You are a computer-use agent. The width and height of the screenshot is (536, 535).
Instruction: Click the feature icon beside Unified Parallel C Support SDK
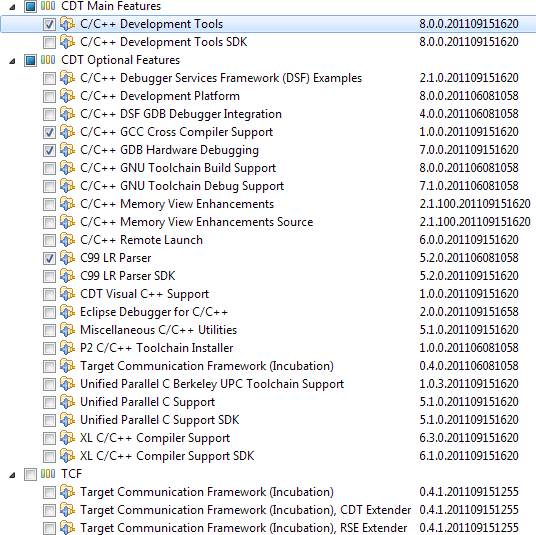67,420
